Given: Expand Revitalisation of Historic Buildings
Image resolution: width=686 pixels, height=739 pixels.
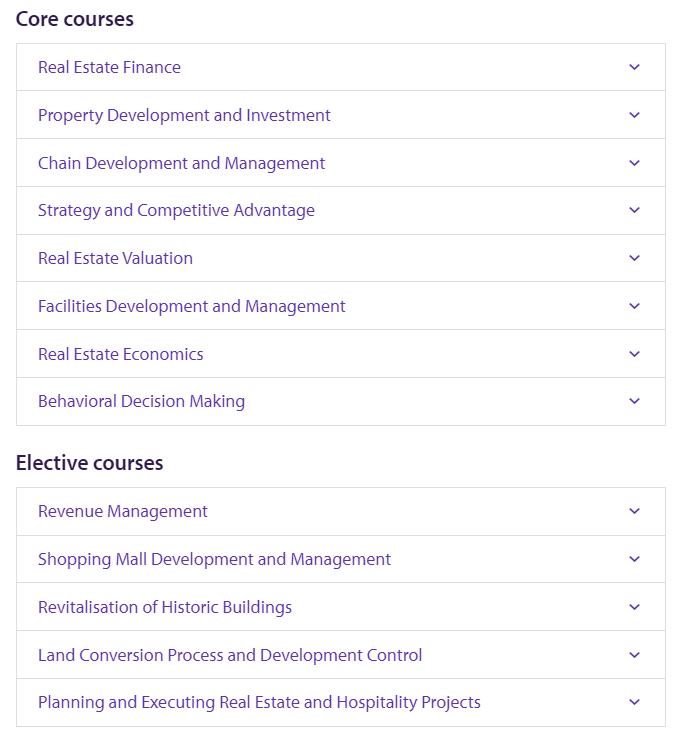Looking at the screenshot, I should (341, 607).
